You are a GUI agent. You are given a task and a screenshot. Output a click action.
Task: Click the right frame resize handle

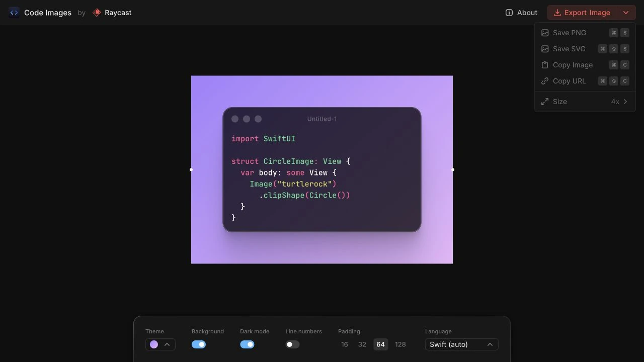pos(453,169)
